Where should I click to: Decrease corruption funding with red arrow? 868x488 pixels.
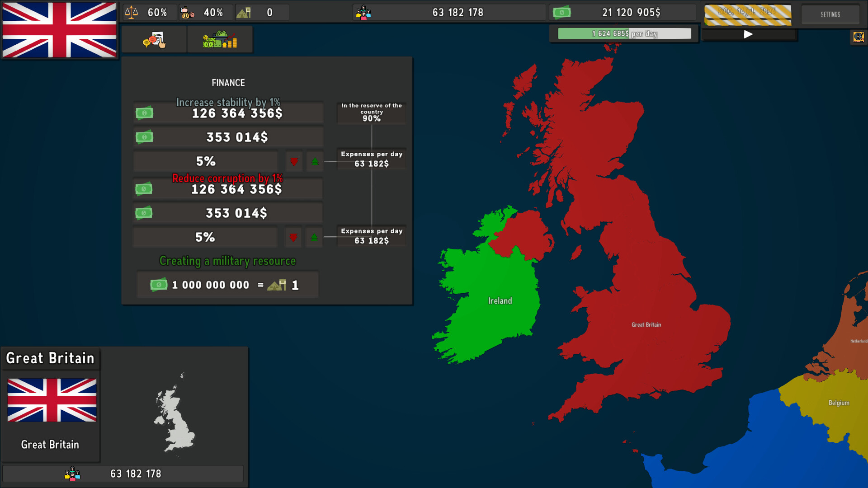293,237
